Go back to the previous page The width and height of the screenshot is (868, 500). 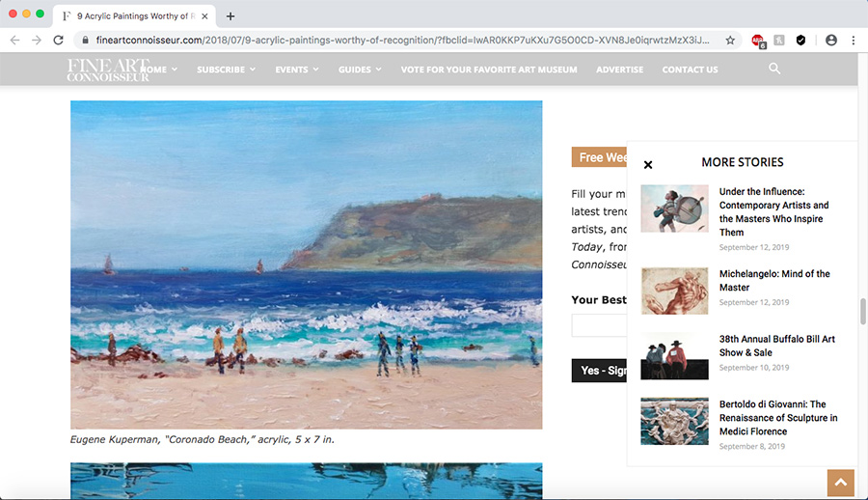point(14,40)
